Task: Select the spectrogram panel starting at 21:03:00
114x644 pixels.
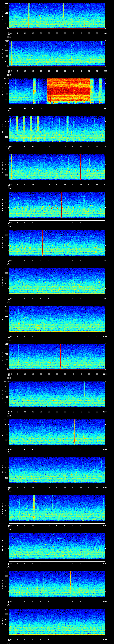Action: point(57,91)
